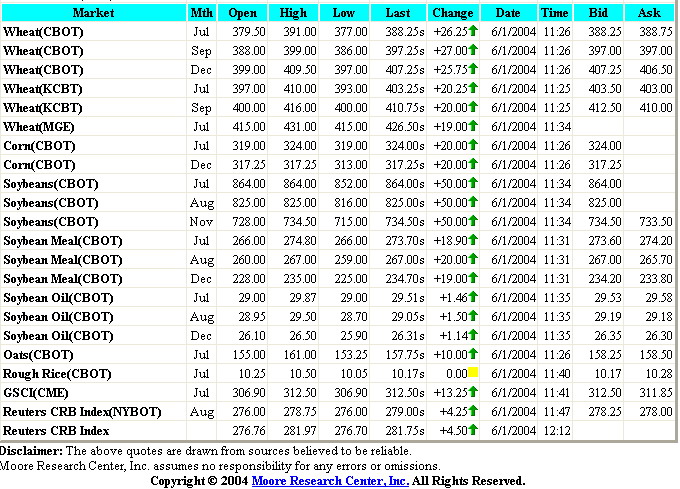Click the green up arrow in GSCI(CME) row
Screen dimensions: 680x489
pyautogui.click(x=473, y=391)
